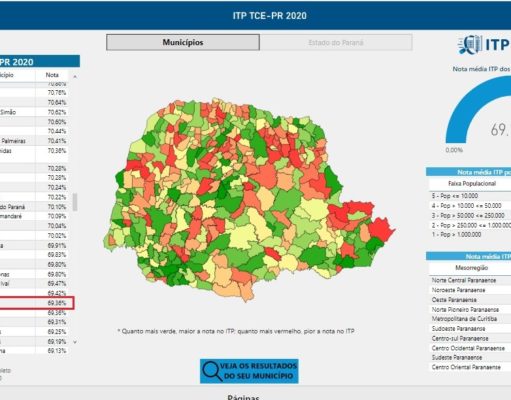Sort by the Nota column header
This screenshot has width=511, height=400.
click(x=52, y=75)
